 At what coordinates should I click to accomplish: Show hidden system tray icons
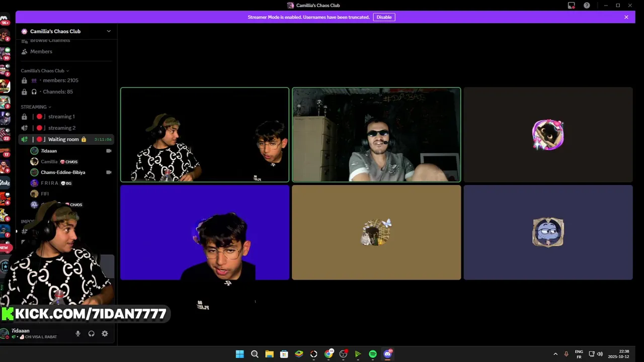[x=555, y=354]
